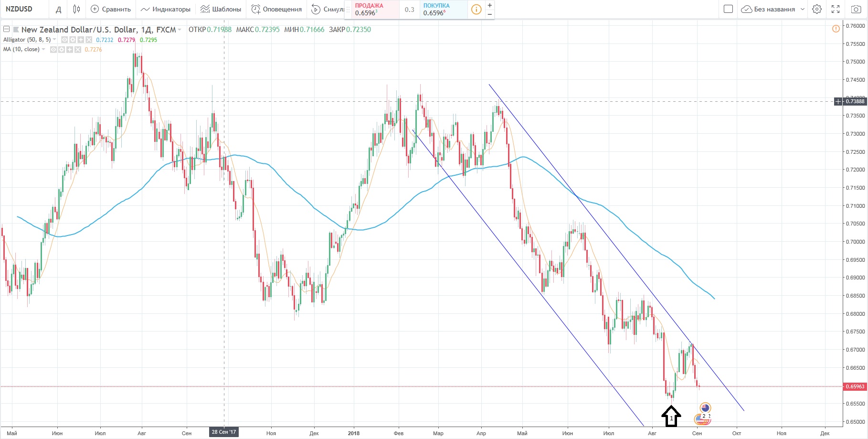
Task: Collapse the chart legend with minus box
Action: click(x=7, y=29)
